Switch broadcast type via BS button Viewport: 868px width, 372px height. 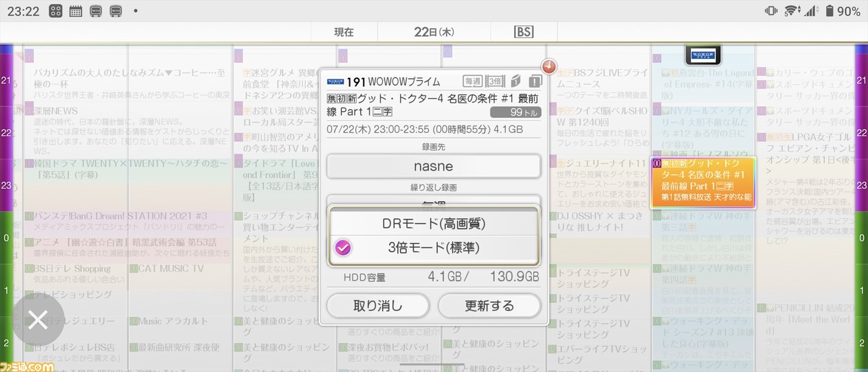click(x=524, y=32)
